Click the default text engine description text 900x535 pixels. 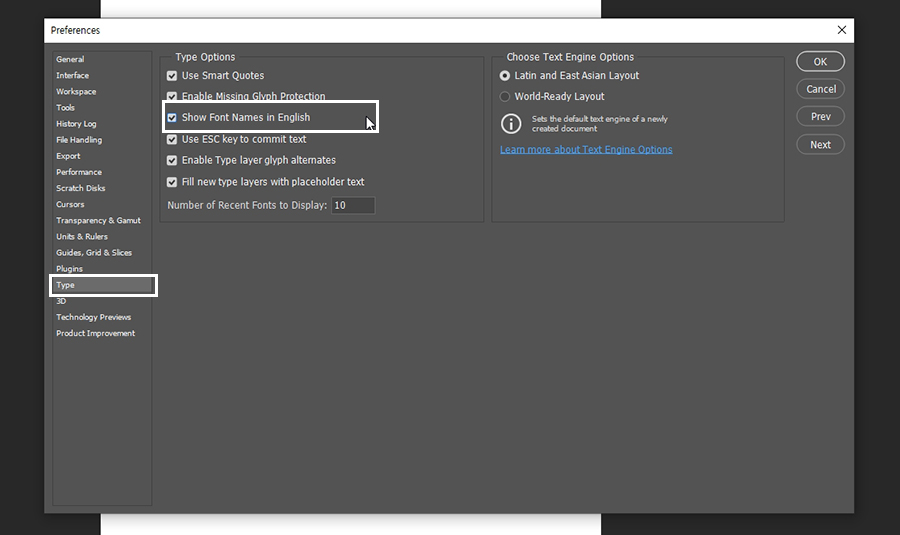click(x=599, y=123)
